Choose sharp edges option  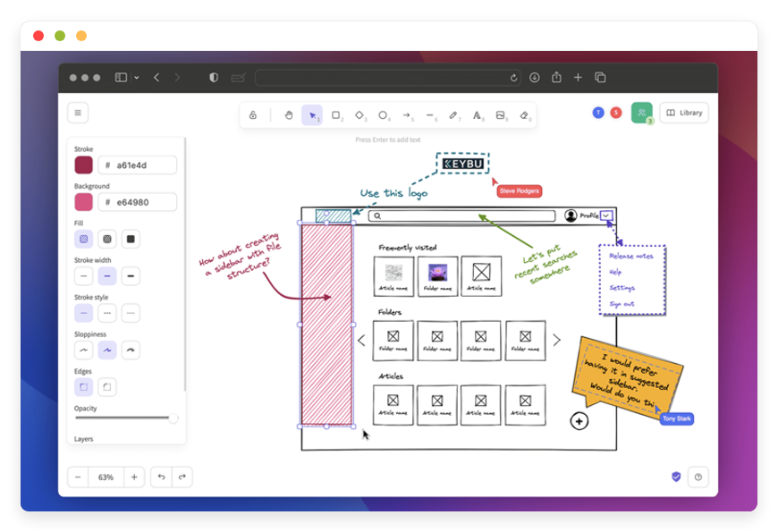83,387
